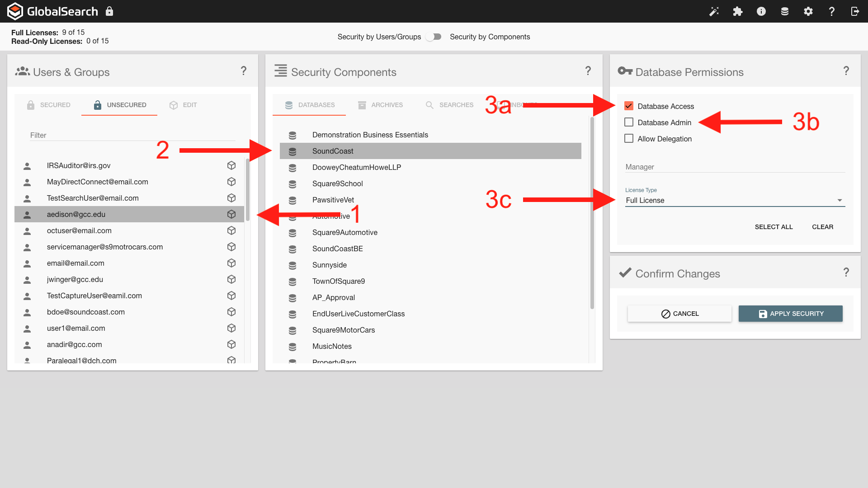Open the License Type dropdown

tap(735, 201)
